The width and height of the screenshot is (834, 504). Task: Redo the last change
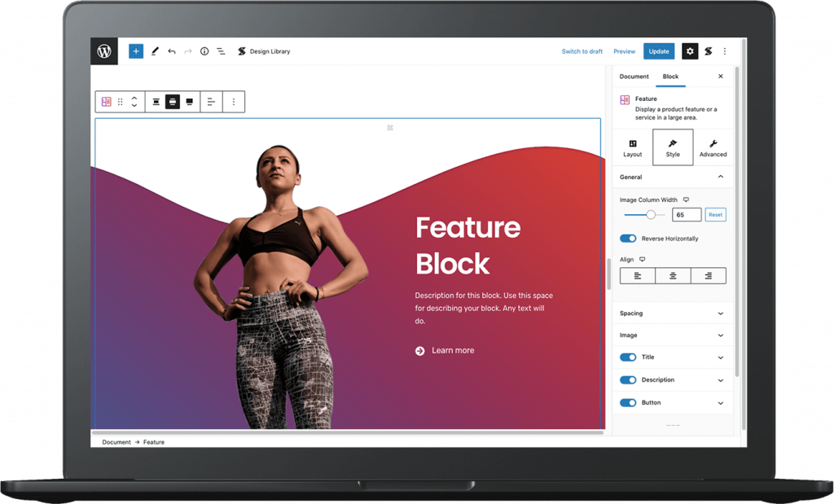(188, 51)
